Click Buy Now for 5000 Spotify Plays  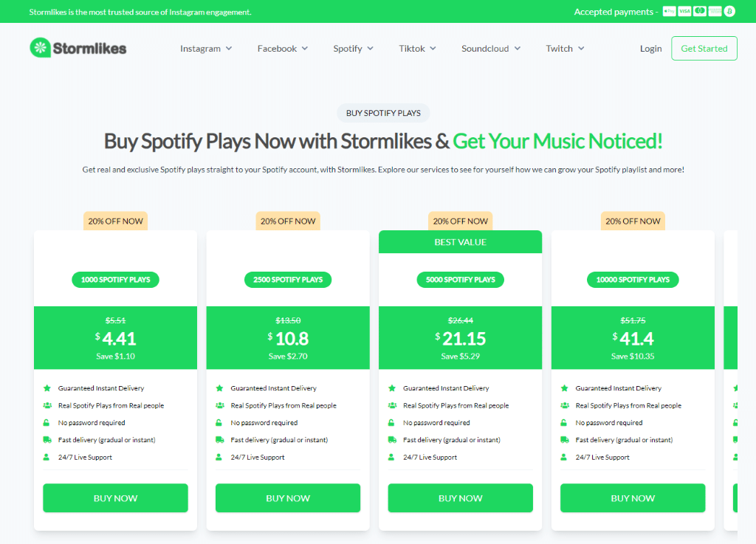[460, 497]
